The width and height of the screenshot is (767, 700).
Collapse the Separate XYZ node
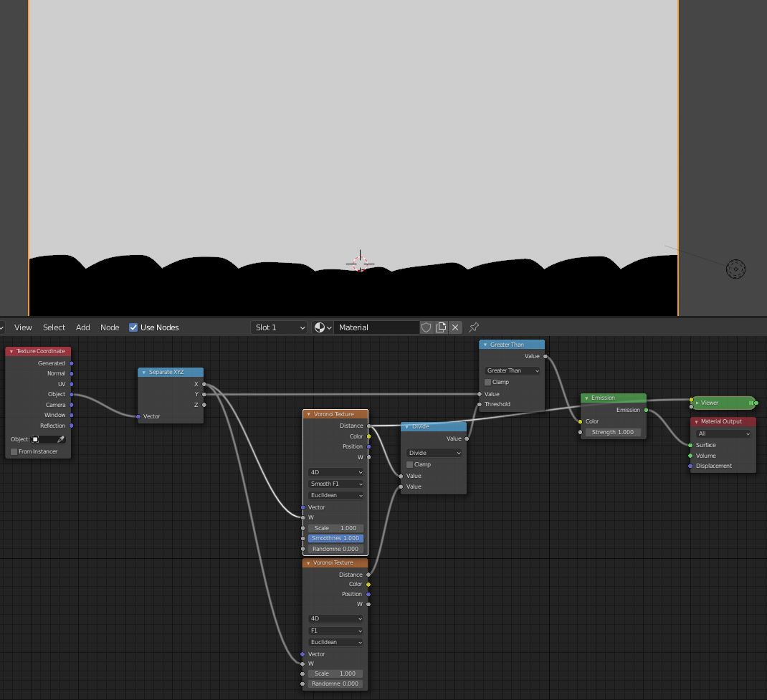point(144,373)
